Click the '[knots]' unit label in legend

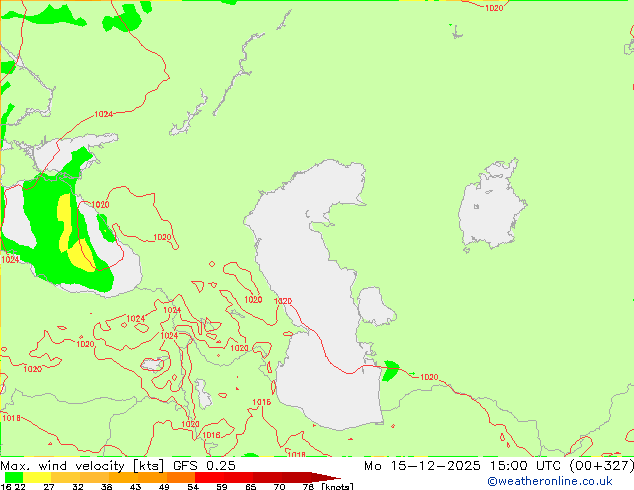(x=337, y=486)
